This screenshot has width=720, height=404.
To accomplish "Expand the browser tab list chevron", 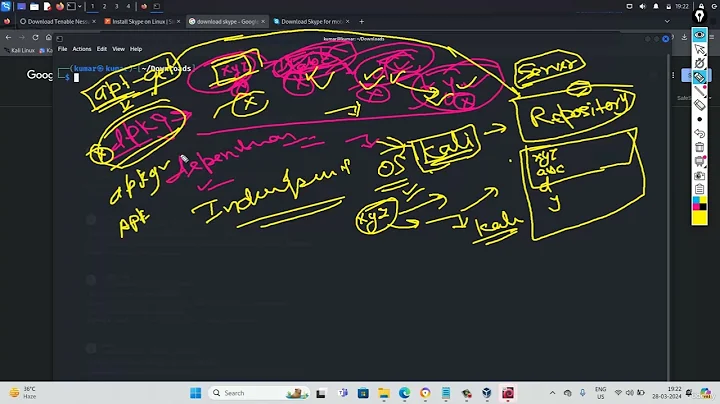I will 667,22.
